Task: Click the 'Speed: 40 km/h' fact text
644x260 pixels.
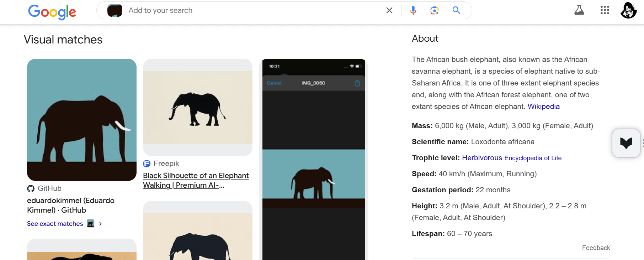Action: (474, 174)
